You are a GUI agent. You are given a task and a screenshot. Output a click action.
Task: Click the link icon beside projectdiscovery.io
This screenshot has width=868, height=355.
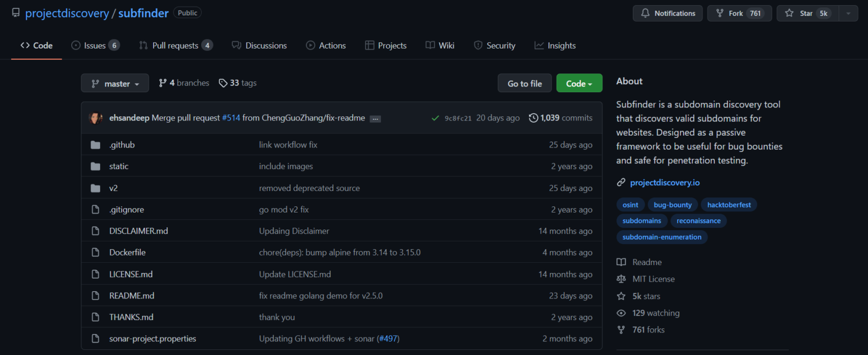(x=622, y=182)
